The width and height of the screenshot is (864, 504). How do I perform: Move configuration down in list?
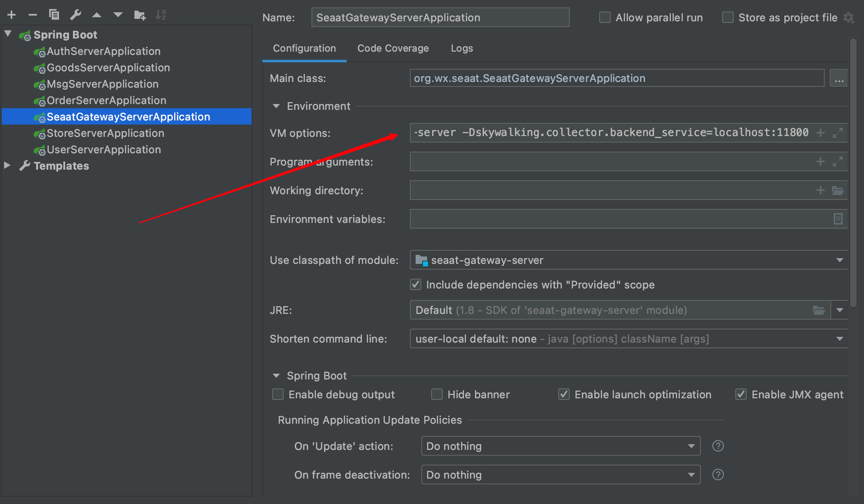(118, 15)
